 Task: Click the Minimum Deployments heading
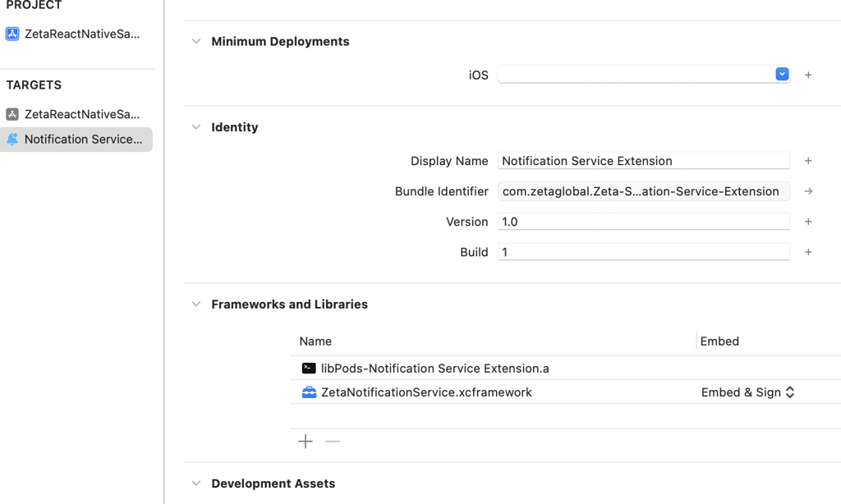pos(280,41)
